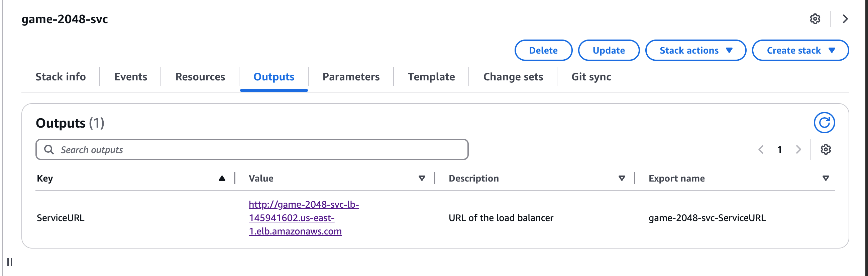Click the search magnifier icon
This screenshot has width=868, height=276.
(x=49, y=149)
